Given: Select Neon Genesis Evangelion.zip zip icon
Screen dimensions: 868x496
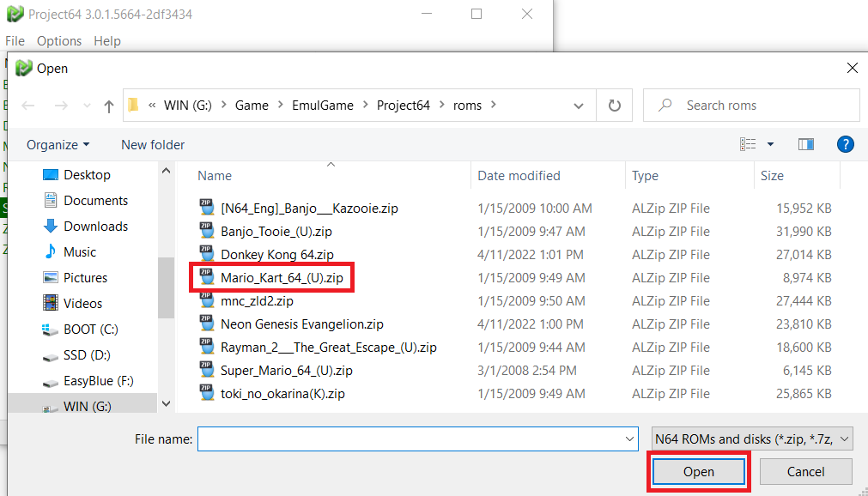Looking at the screenshot, I should tap(207, 324).
